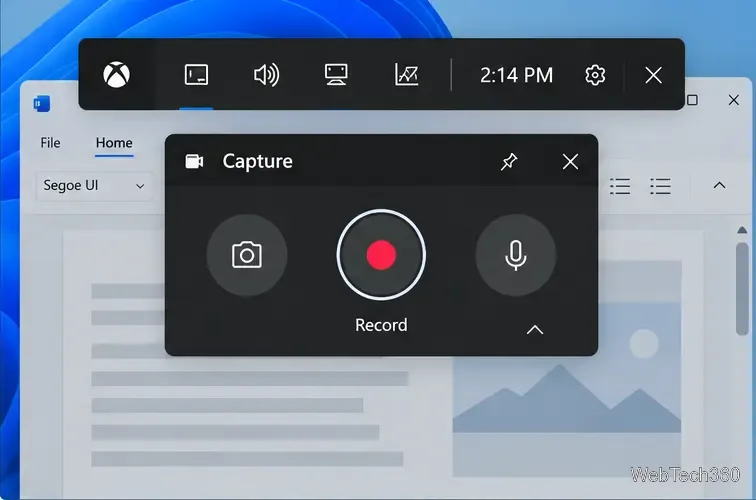Take a screenshot with the camera button

tap(247, 255)
